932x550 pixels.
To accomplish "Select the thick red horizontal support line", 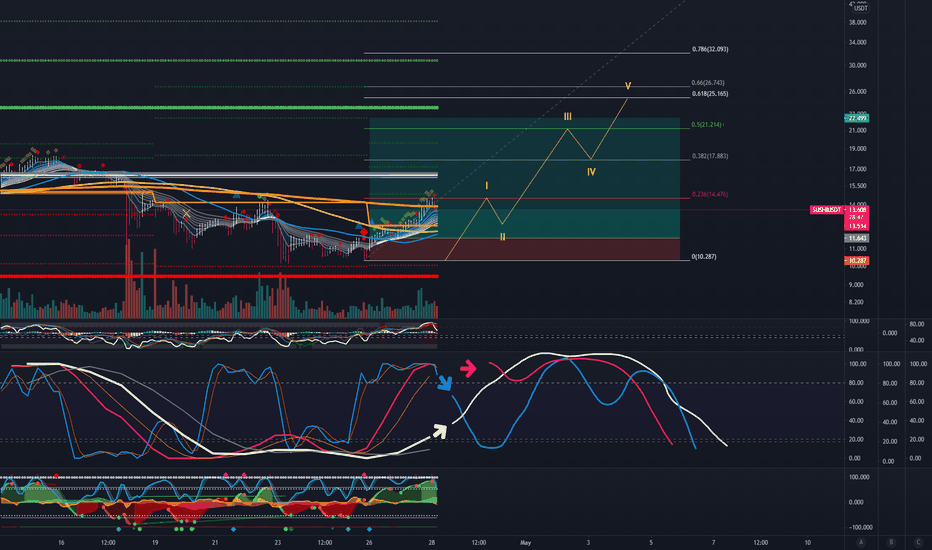I will [x=219, y=276].
